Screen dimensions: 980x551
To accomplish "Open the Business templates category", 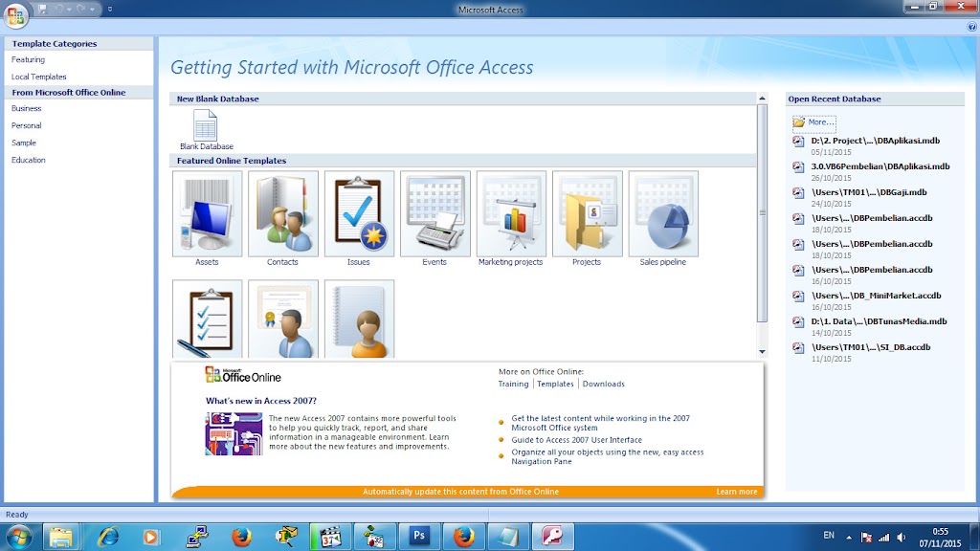I will tap(26, 108).
